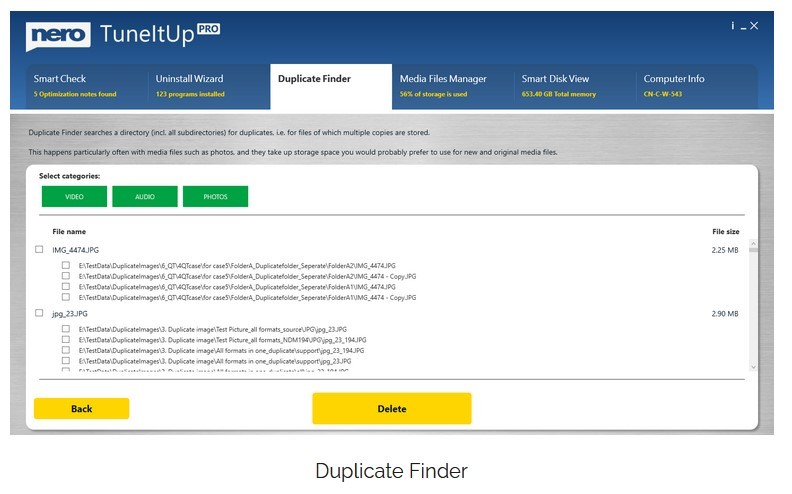Click the 2.90 MB file size
The image size is (792, 494).
725,314
